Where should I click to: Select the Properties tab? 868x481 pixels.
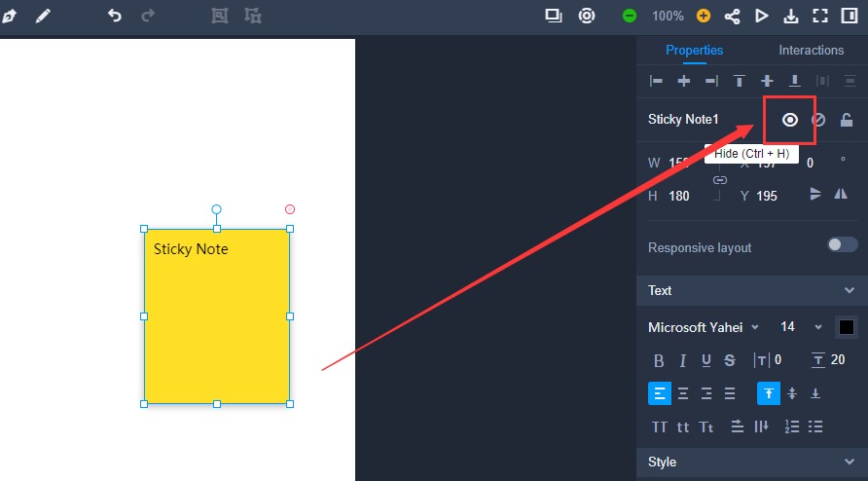pyautogui.click(x=694, y=50)
